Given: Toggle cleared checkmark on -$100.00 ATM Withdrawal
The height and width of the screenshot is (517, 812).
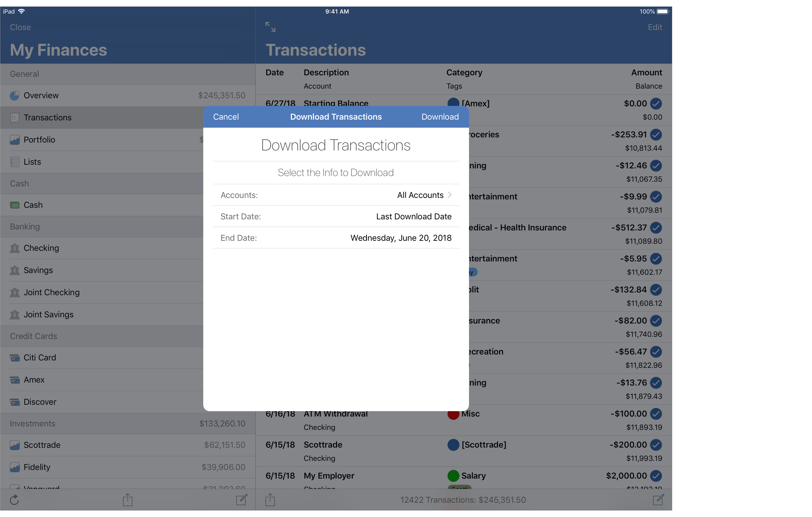Looking at the screenshot, I should [656, 414].
